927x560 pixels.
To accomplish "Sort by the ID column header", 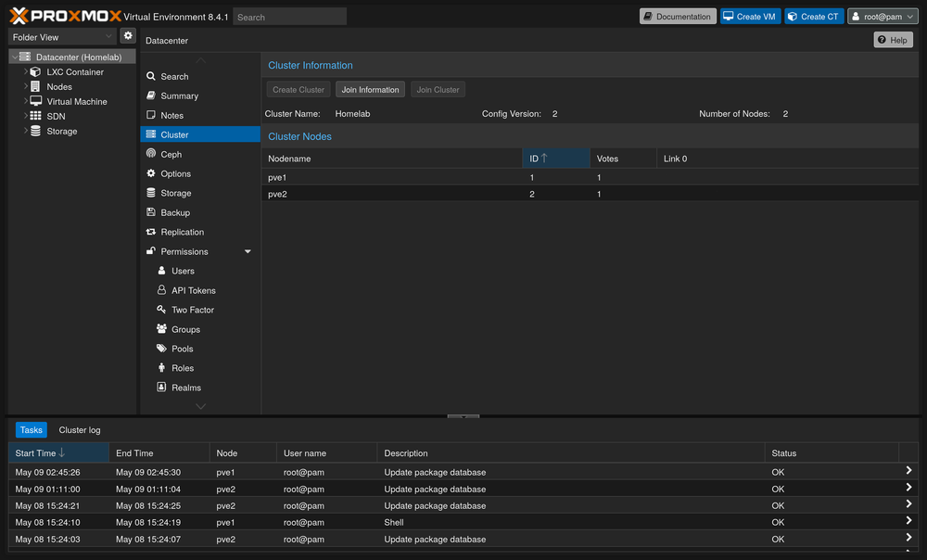I will click(x=555, y=159).
